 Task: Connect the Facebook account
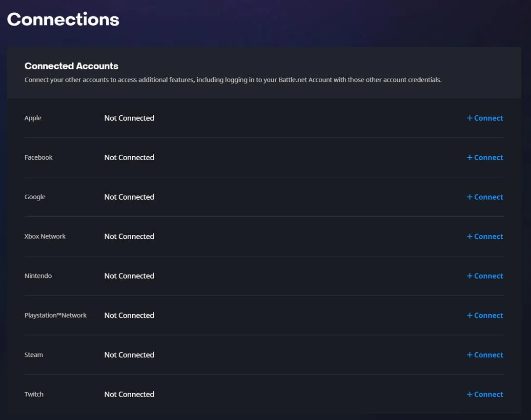pyautogui.click(x=485, y=158)
